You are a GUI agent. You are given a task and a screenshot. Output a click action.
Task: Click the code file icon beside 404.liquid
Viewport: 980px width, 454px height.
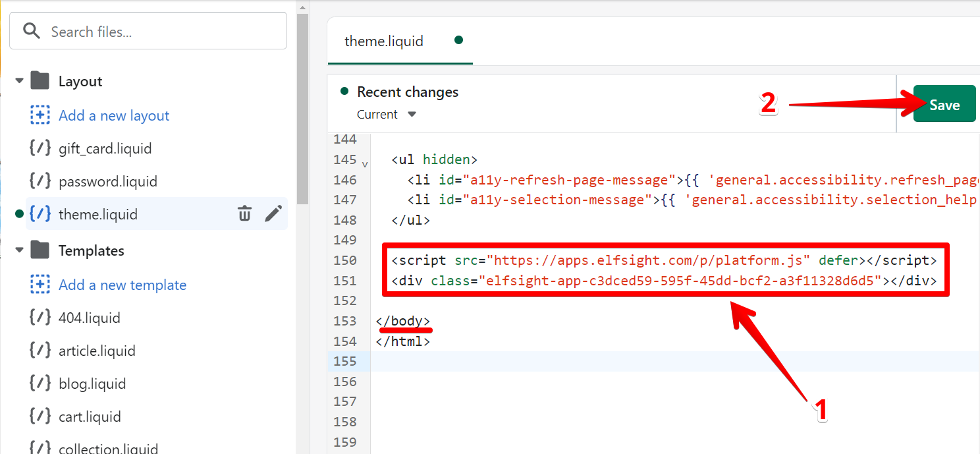tap(40, 317)
